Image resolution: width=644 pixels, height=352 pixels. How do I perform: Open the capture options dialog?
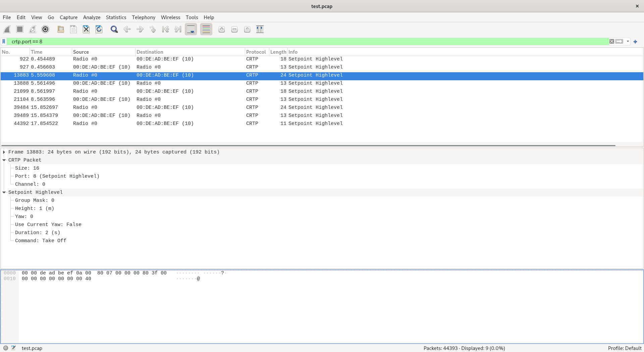click(45, 29)
